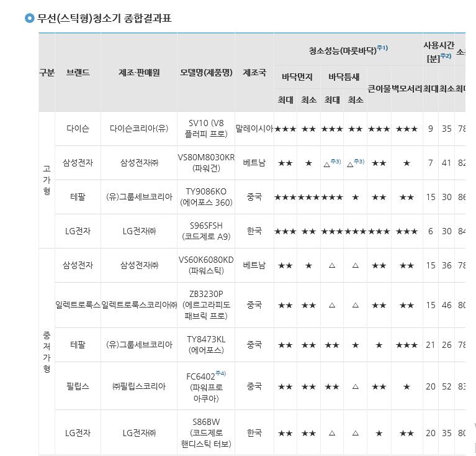Select the 중저가형 category cell
Image resolution: width=476 pixels, height=456 pixels.
click(x=47, y=352)
